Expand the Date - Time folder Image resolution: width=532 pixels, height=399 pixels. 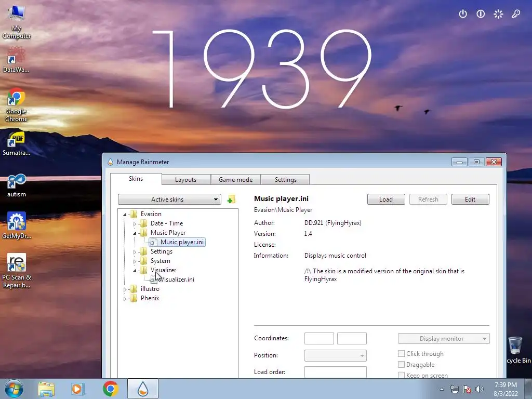pyautogui.click(x=135, y=223)
